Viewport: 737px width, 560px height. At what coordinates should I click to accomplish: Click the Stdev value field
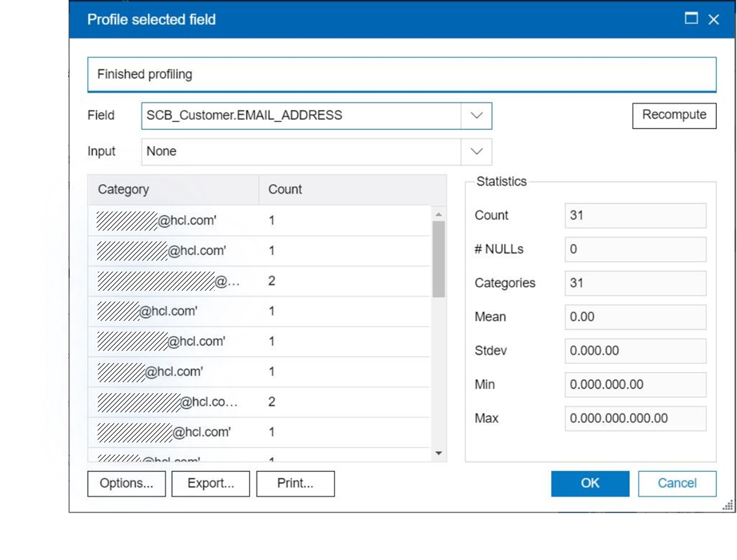[635, 351]
